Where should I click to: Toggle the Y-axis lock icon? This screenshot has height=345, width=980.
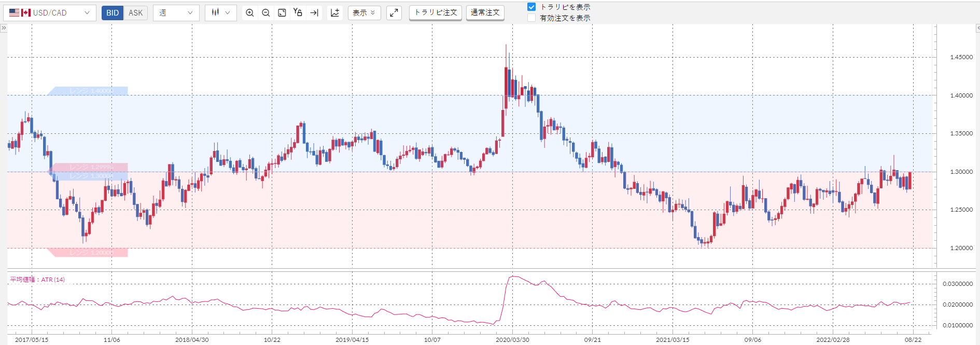tap(298, 12)
